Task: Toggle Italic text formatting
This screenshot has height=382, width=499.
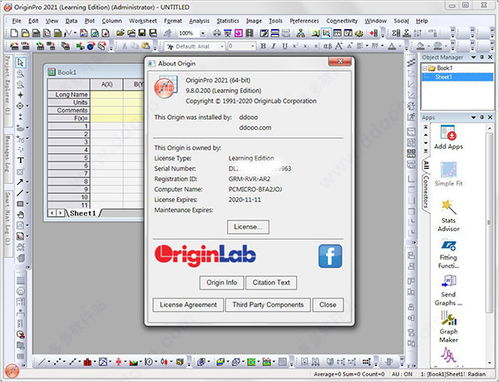Action: point(274,46)
